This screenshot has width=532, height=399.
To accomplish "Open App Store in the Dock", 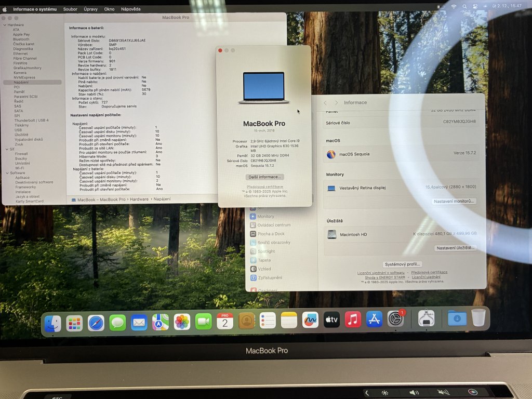I will 374,319.
